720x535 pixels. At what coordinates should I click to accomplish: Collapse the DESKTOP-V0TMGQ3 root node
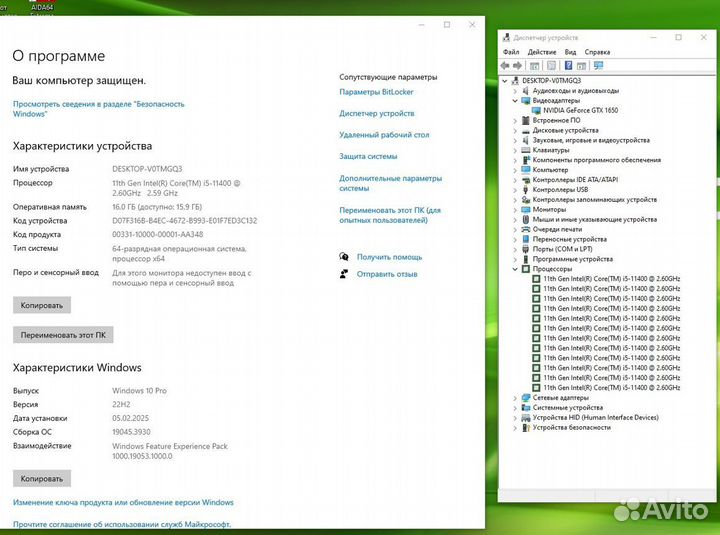pos(505,81)
